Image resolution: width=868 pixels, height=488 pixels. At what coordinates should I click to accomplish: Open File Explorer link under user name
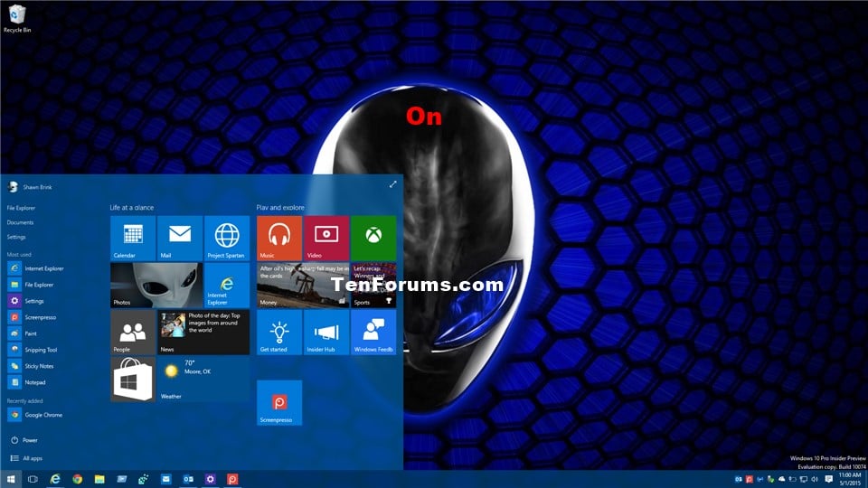click(x=21, y=208)
